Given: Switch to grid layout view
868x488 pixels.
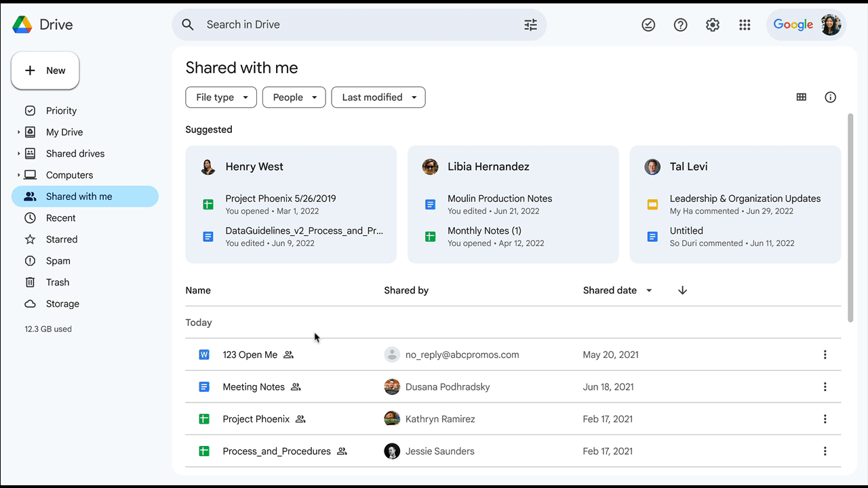Looking at the screenshot, I should point(802,98).
